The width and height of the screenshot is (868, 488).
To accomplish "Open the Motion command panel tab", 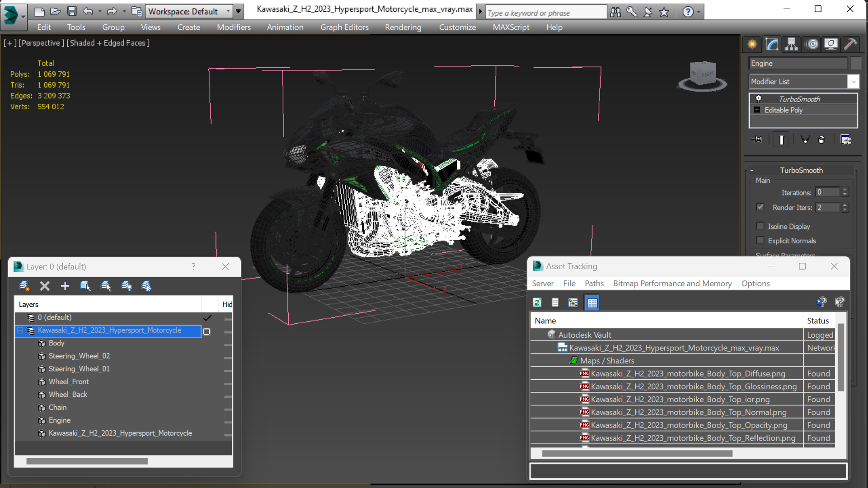I will 812,44.
